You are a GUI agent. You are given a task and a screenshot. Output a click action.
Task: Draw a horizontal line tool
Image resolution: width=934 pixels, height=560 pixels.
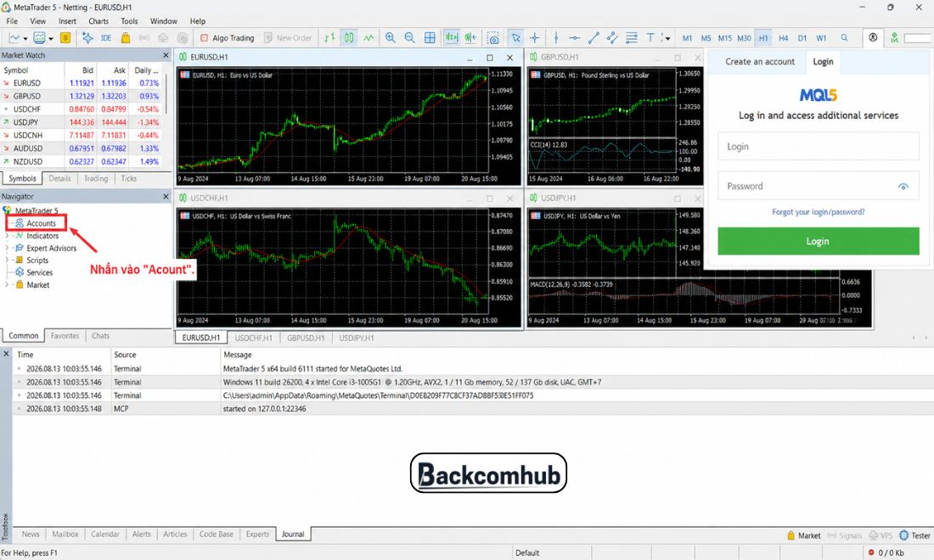click(x=575, y=38)
